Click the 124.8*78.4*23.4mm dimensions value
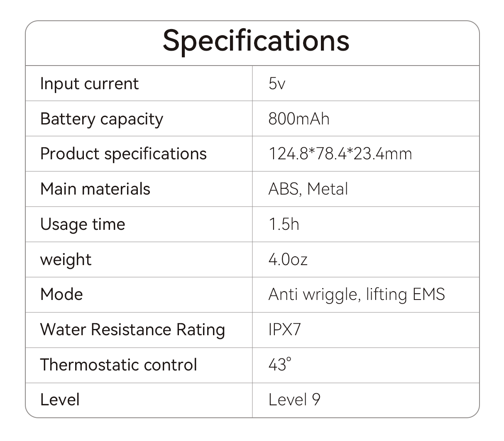Viewport: 504px width, 441px height. pyautogui.click(x=340, y=154)
